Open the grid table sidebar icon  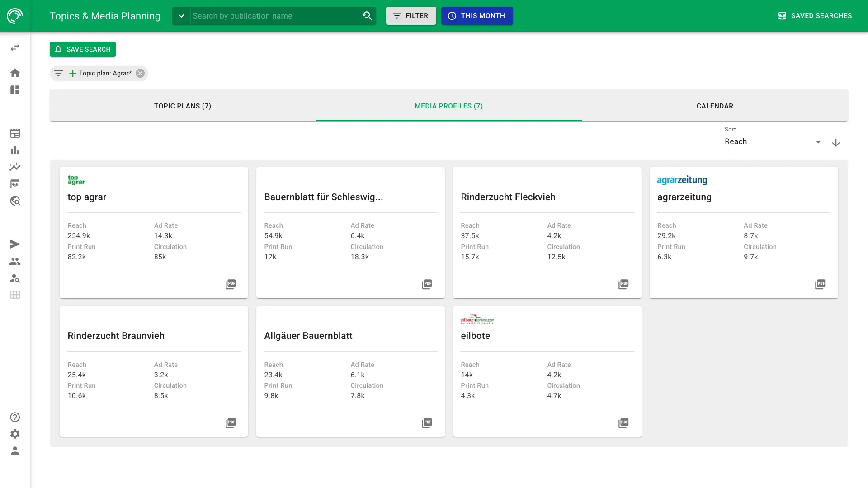point(15,295)
